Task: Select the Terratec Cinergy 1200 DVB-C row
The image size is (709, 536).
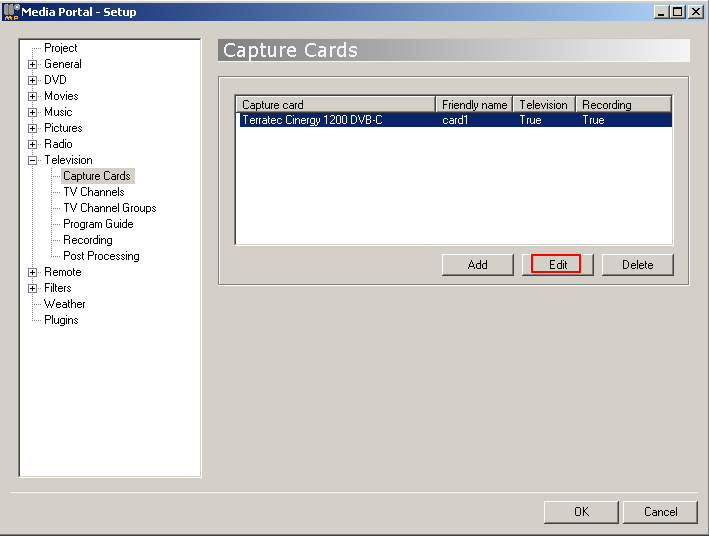Action: (x=454, y=120)
